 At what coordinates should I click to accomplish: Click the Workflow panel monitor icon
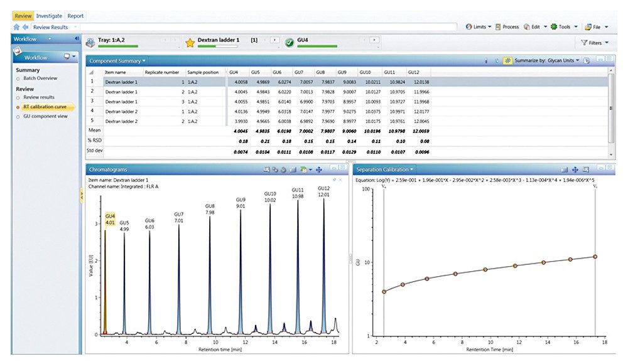[x=67, y=57]
